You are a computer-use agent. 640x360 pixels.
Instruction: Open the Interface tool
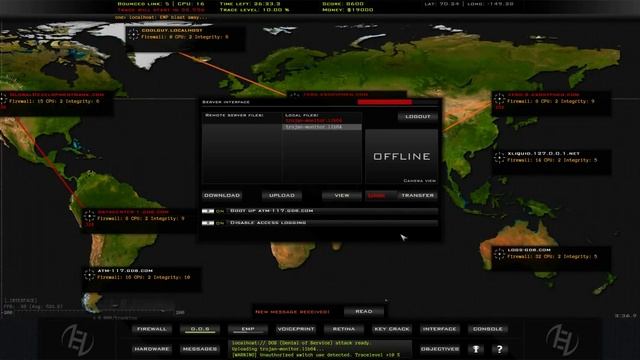440,329
